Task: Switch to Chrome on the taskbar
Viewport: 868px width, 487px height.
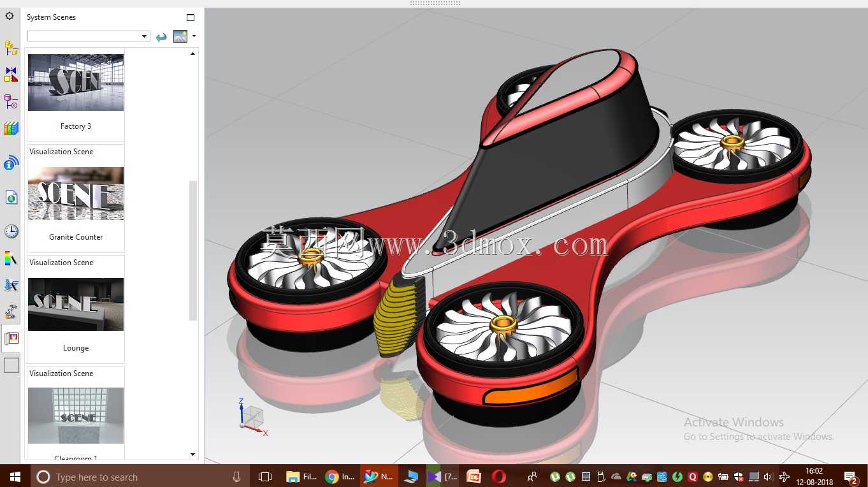Action: (x=339, y=476)
